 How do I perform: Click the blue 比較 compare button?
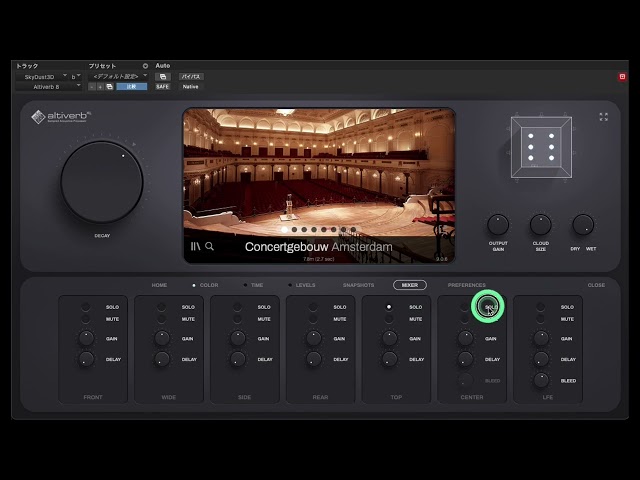point(131,87)
